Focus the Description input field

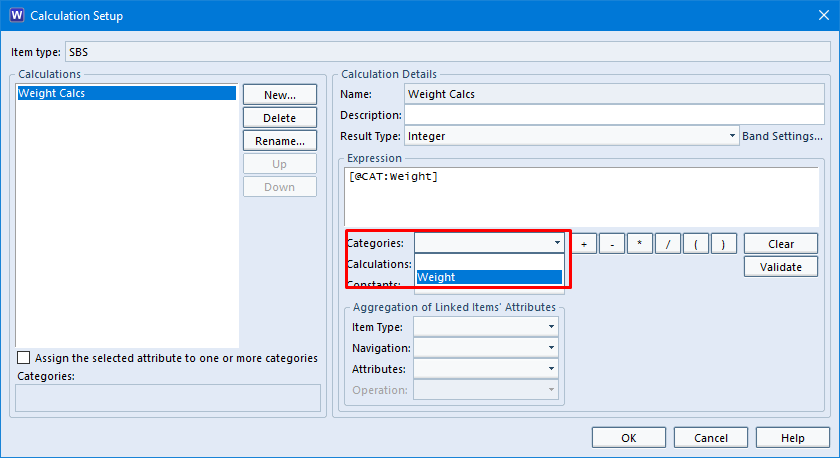tap(614, 115)
